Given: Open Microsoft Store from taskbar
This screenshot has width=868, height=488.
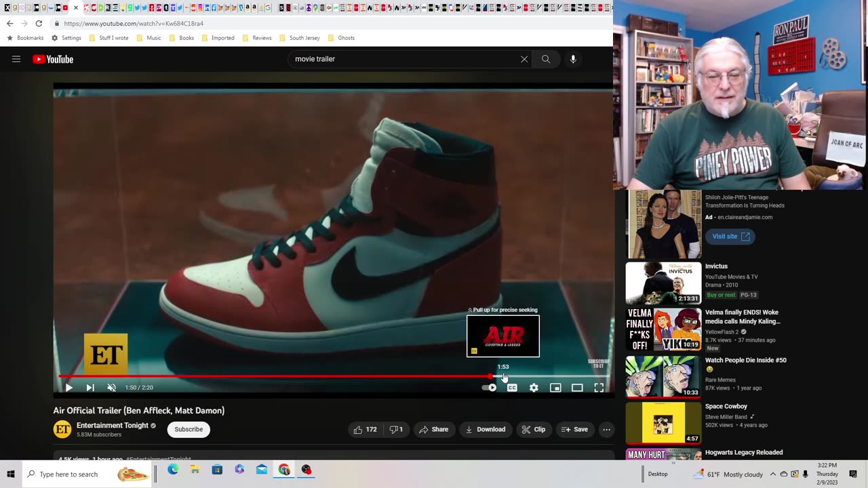Looking at the screenshot, I should (x=217, y=470).
